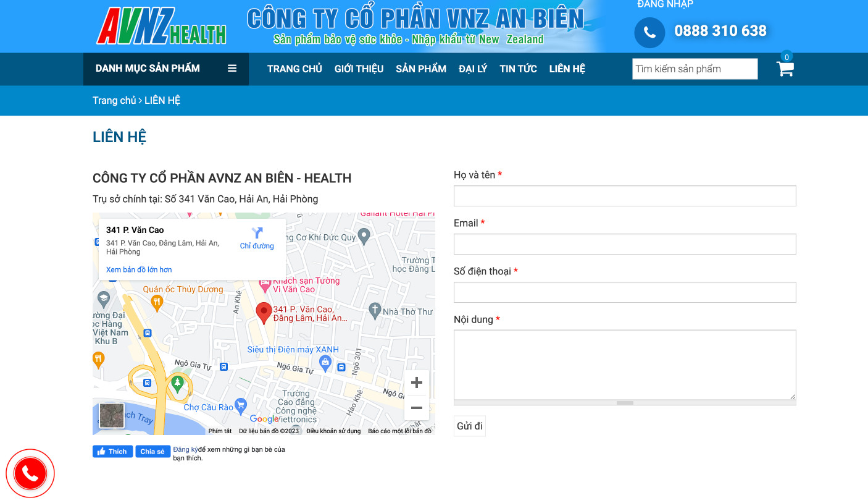Zoom out on the Google map

click(x=417, y=407)
